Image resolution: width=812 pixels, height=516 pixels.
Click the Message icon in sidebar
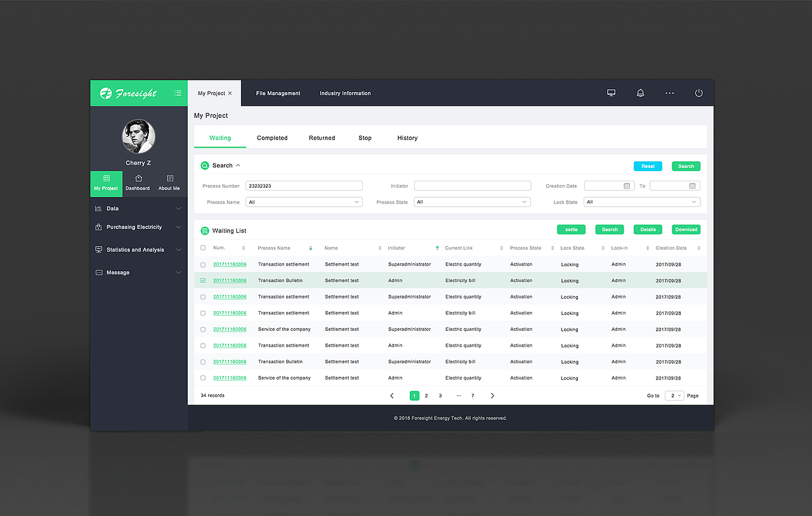pyautogui.click(x=98, y=273)
